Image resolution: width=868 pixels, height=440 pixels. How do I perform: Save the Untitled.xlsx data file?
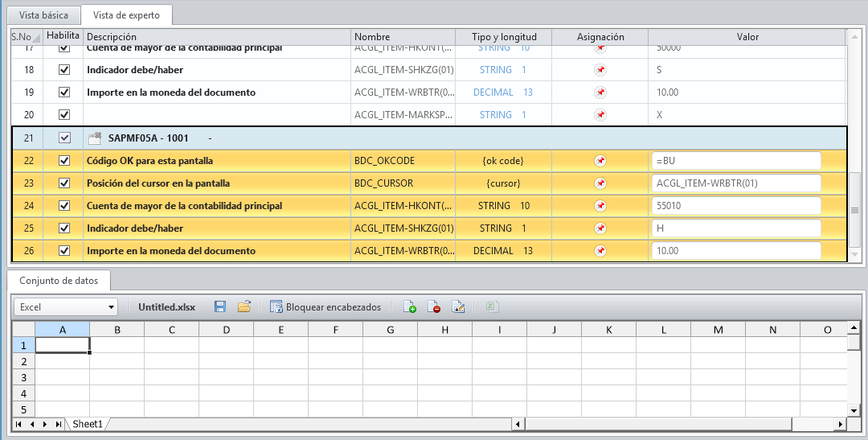pos(219,306)
